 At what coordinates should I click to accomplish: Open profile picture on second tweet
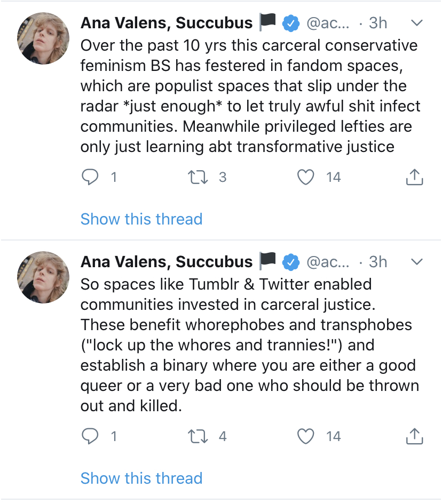pyautogui.click(x=44, y=277)
